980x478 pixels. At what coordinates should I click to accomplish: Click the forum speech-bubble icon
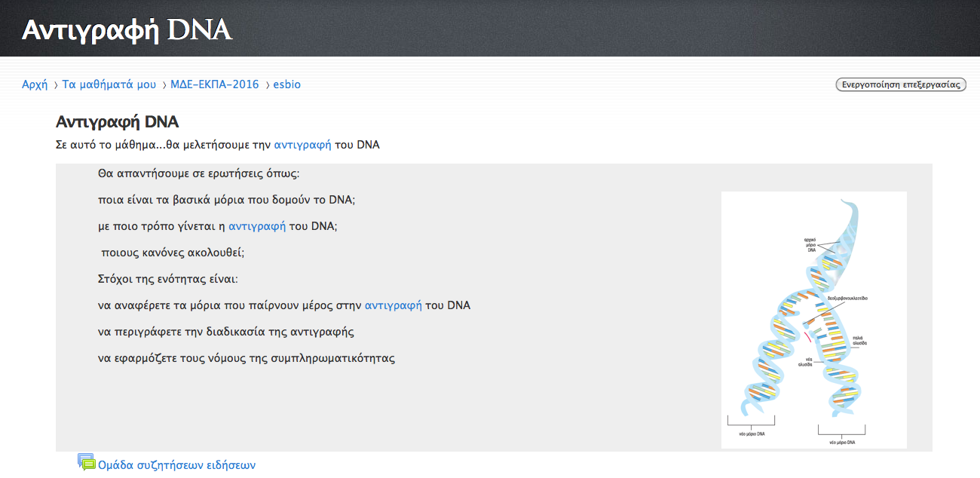coord(86,462)
